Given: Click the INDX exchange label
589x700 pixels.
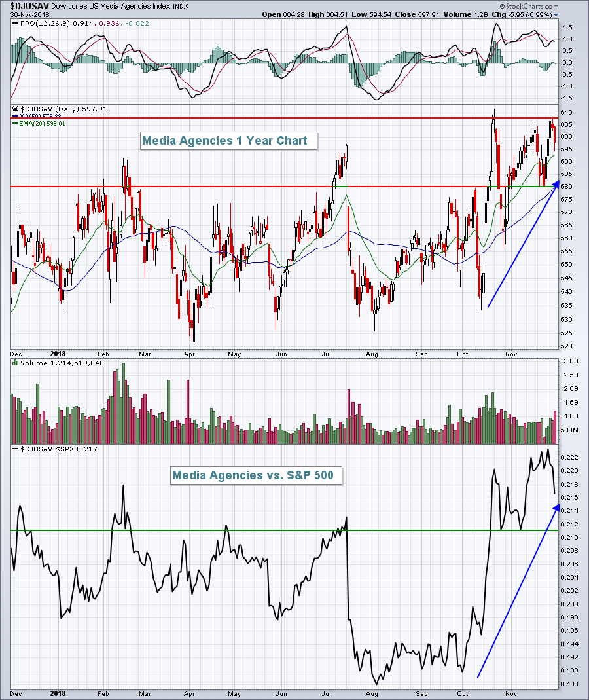Looking at the screenshot, I should click(x=181, y=7).
